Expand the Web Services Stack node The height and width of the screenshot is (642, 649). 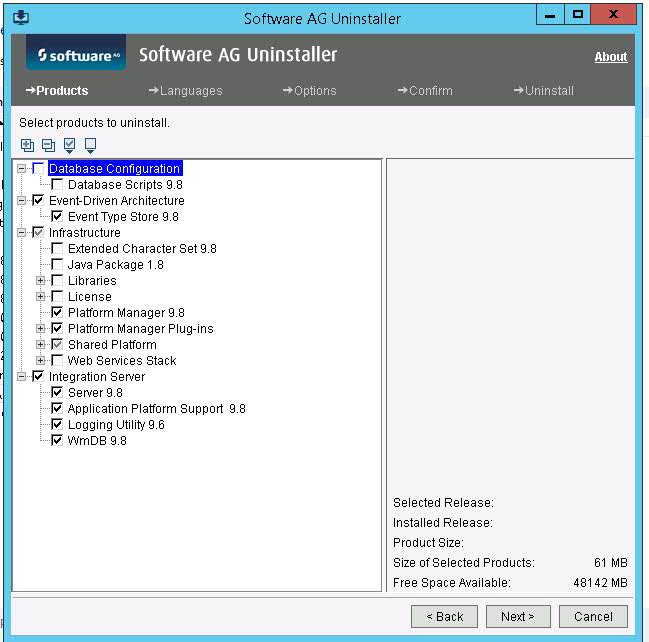point(41,361)
